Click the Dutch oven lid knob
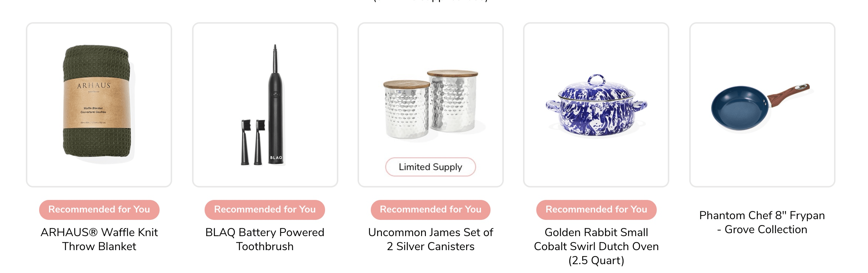The height and width of the screenshot is (273, 868). point(596,80)
